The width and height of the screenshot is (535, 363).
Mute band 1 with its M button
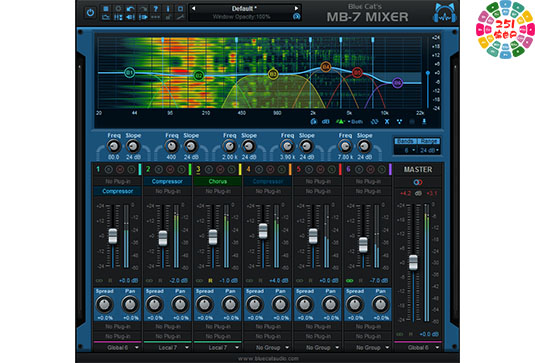click(x=120, y=169)
